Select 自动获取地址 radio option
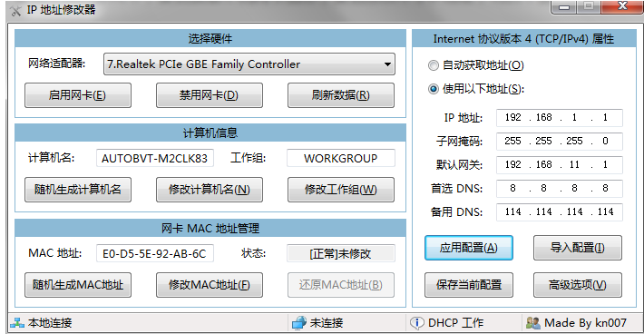The width and height of the screenshot is (644, 334). click(434, 65)
